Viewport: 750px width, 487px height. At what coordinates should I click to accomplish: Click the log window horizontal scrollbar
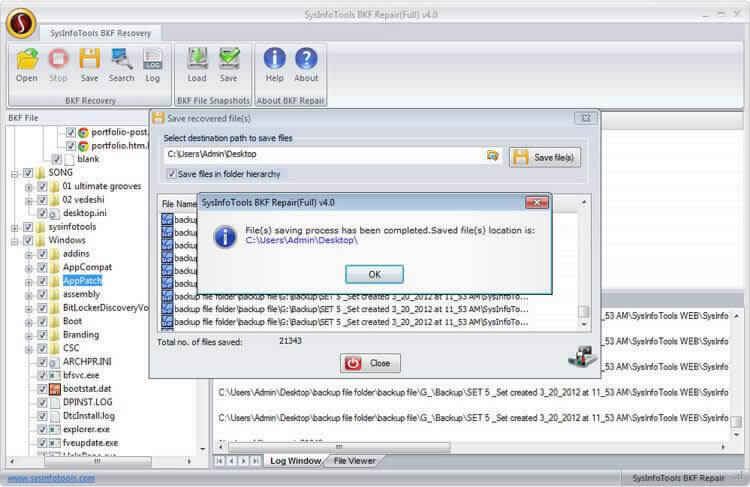(339, 447)
